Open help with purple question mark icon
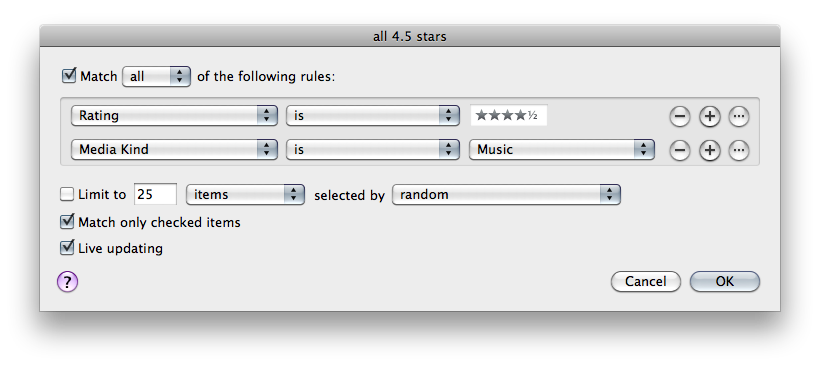820x366 pixels. point(67,282)
